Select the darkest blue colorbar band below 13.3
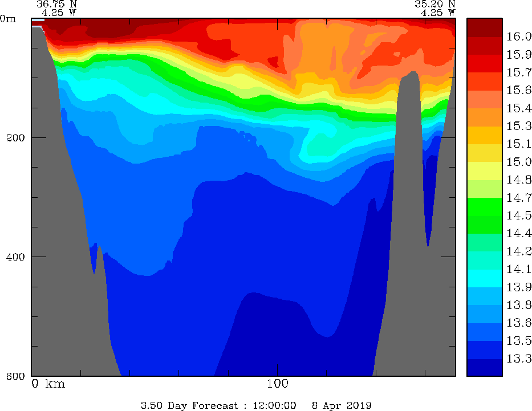Image resolution: width=532 pixels, height=411 pixels. [x=485, y=367]
